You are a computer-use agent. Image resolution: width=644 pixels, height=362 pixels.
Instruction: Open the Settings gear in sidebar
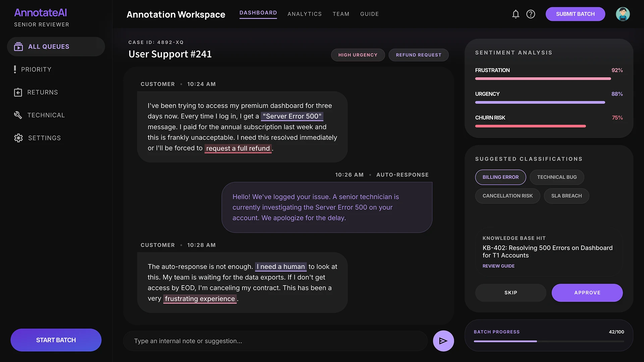[x=18, y=138]
